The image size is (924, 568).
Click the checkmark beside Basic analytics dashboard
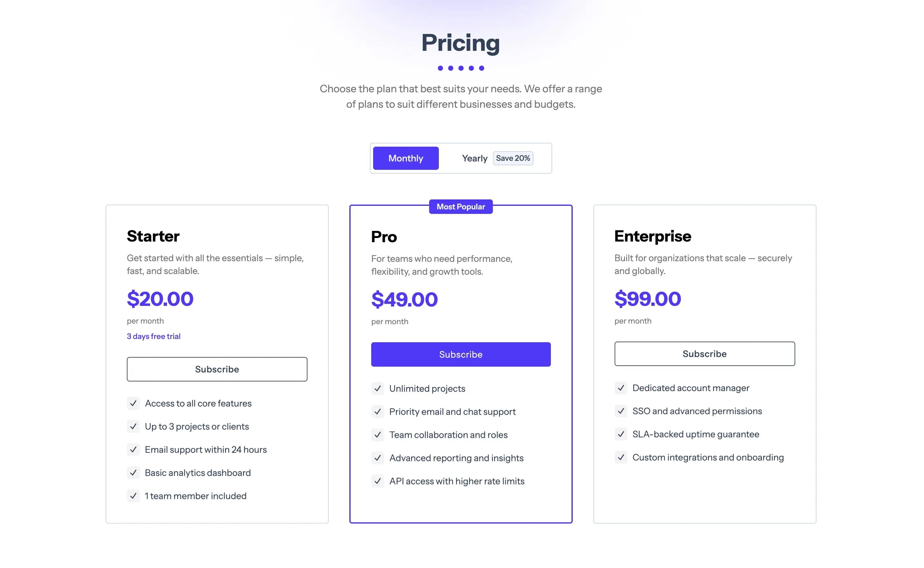coord(134,472)
